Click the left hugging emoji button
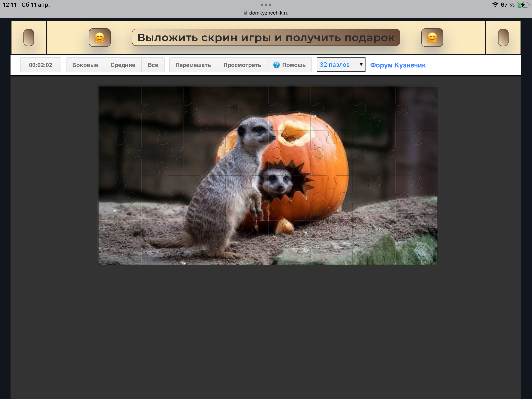The height and width of the screenshot is (399, 532). click(x=100, y=38)
